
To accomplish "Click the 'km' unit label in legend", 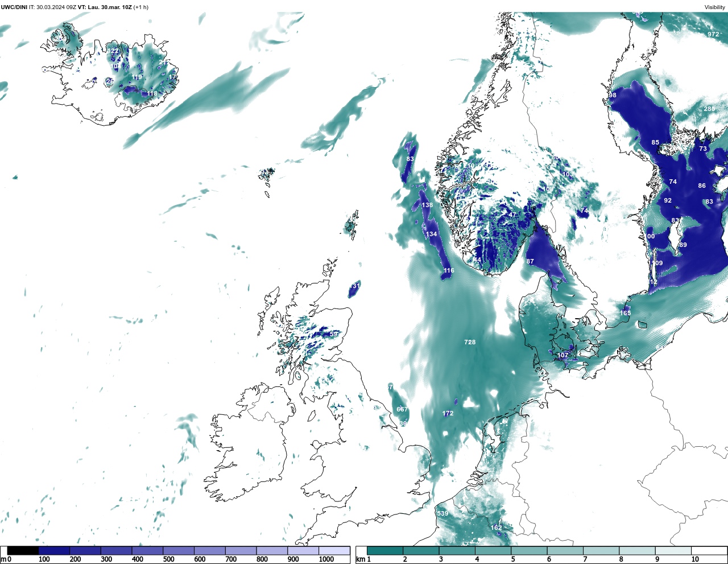I will pos(361,559).
